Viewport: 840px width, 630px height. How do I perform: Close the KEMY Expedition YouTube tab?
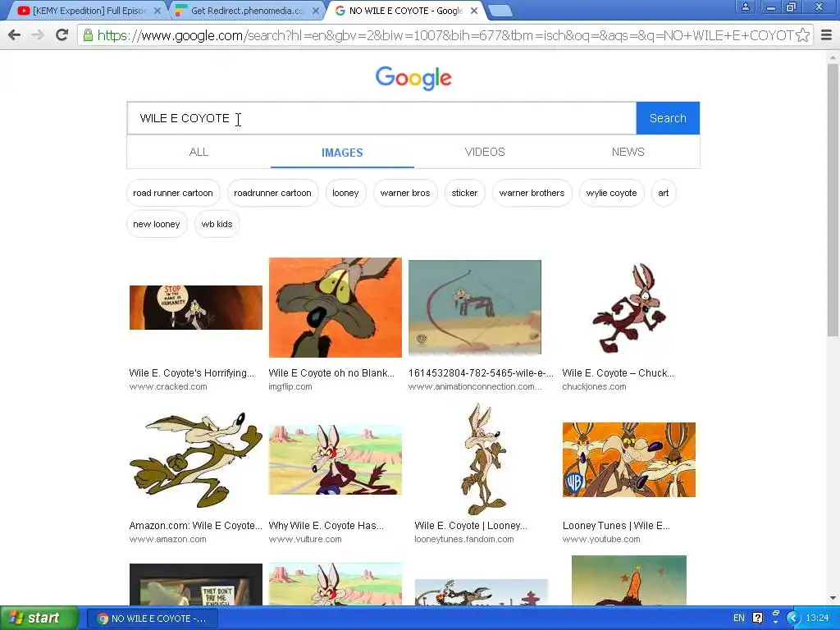[157, 11]
